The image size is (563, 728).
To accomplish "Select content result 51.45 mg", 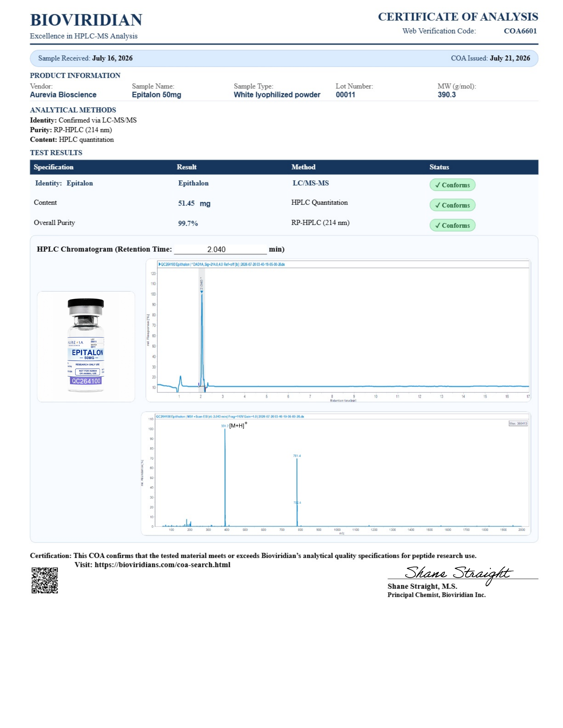I will coord(194,203).
